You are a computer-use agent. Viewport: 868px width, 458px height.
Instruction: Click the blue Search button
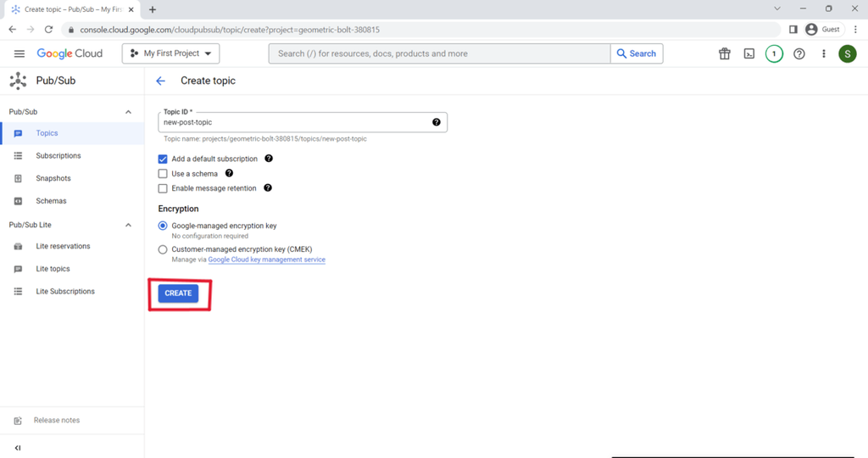coord(637,53)
